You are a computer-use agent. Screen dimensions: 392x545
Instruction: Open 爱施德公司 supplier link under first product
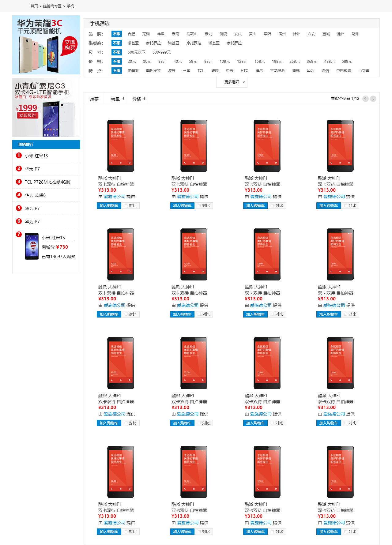[115, 197]
